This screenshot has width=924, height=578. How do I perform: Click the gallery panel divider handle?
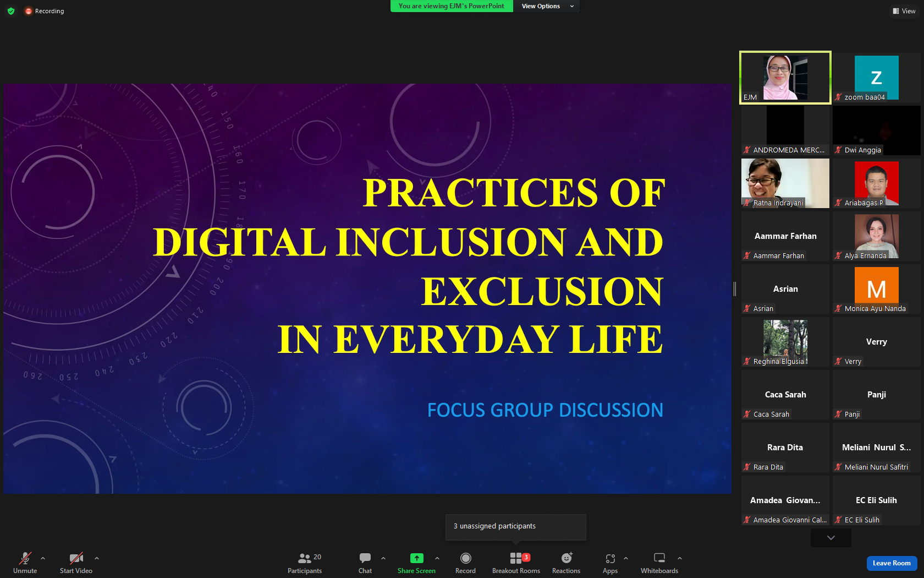(735, 288)
